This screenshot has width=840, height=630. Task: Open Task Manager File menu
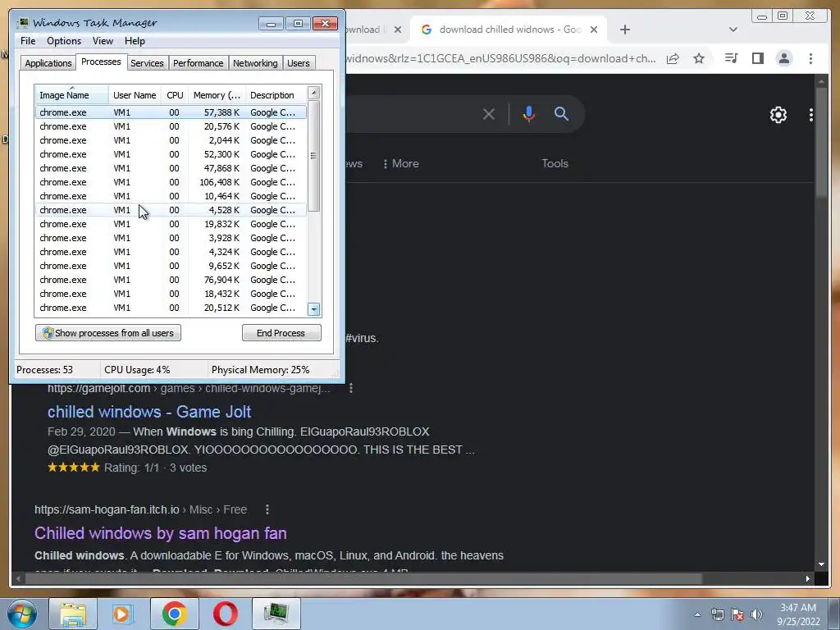(28, 41)
